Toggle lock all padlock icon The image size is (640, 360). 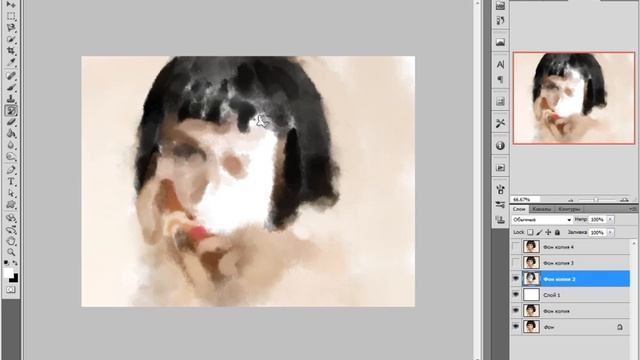click(x=557, y=232)
